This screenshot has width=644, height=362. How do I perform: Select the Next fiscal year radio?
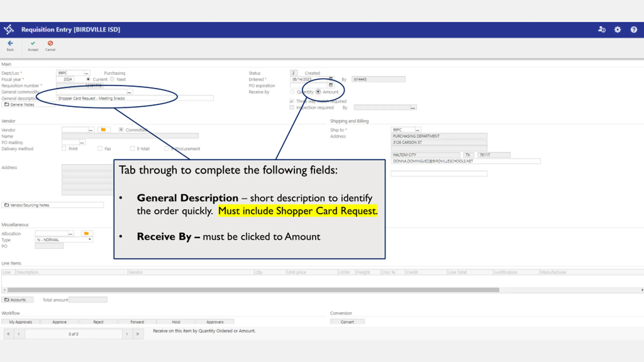[x=112, y=79]
